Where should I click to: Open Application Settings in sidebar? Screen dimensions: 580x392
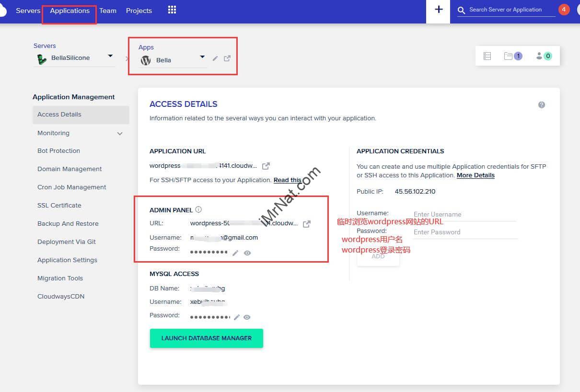pyautogui.click(x=67, y=260)
